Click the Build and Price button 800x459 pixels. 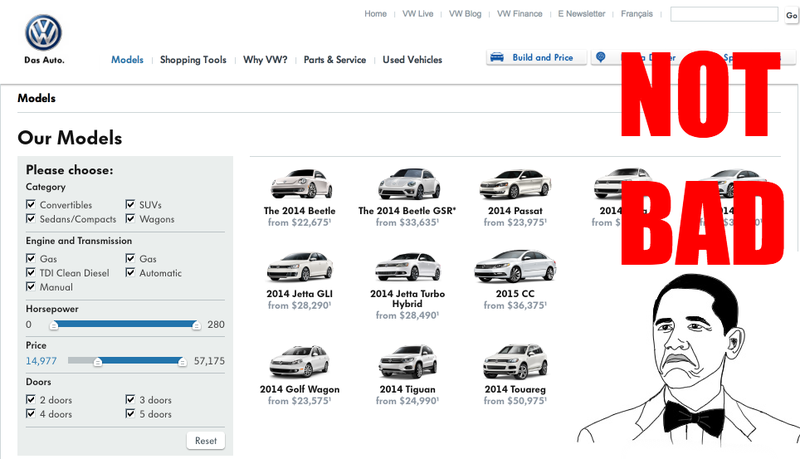536,58
